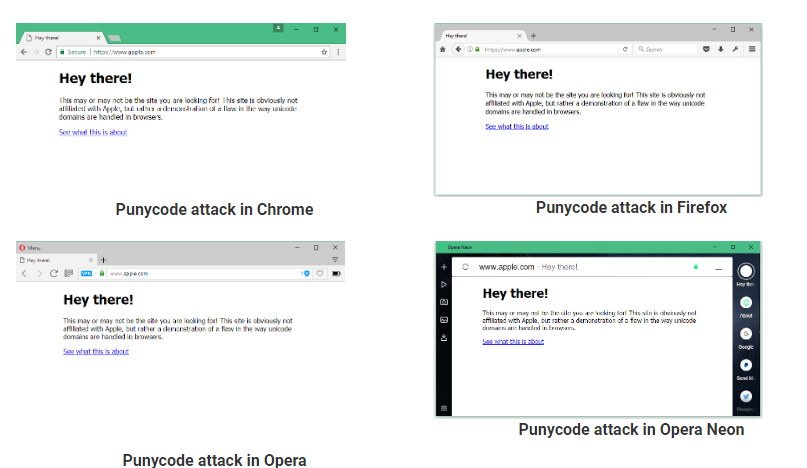Focus the Firefox Search box

(x=665, y=49)
